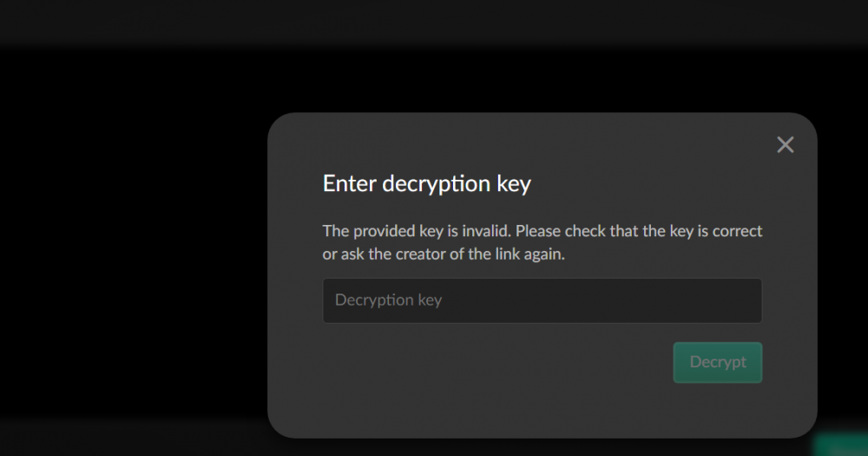Click the blurred top header bar
This screenshot has width=868, height=456.
click(434, 22)
